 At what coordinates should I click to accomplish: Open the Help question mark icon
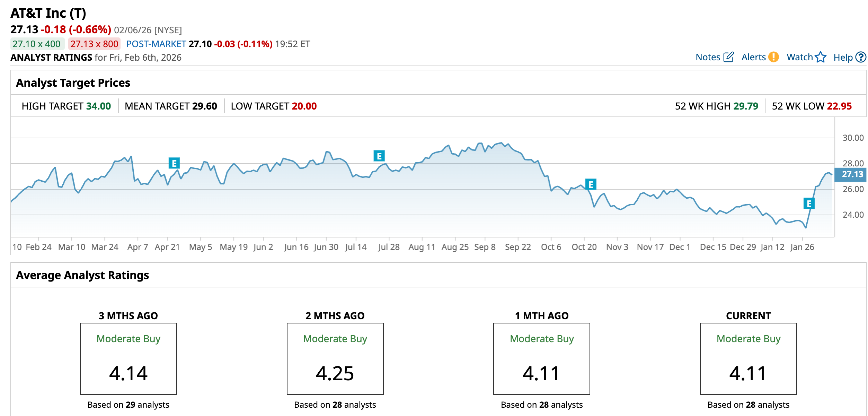coord(860,57)
